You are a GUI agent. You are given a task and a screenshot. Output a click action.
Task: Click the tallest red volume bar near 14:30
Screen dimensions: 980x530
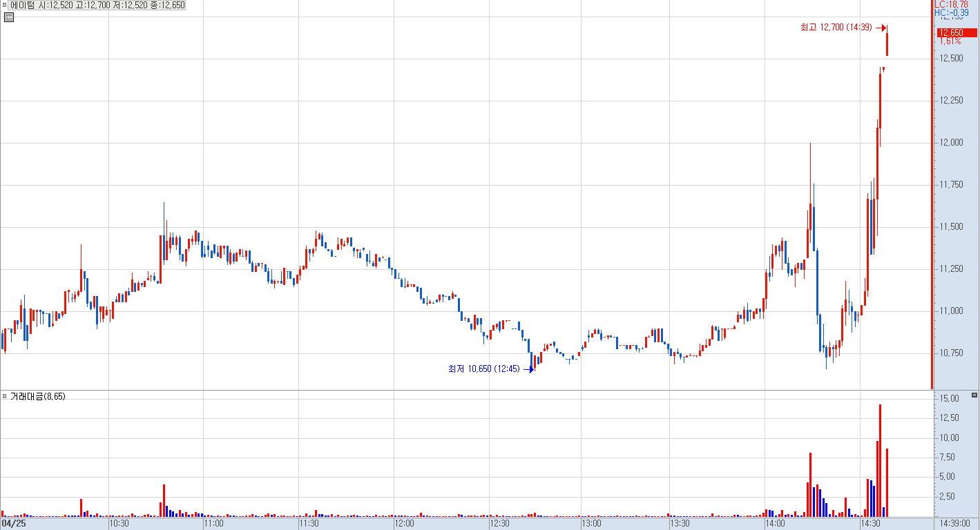(880, 460)
